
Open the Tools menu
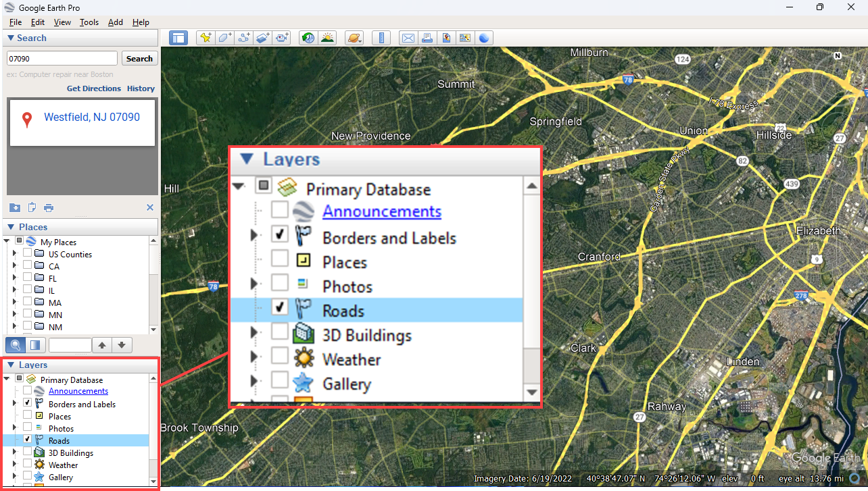click(89, 22)
